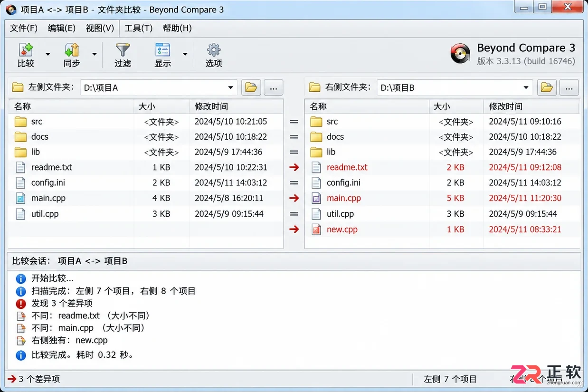
Task: Click right timestamp 2024/5/11 08:33:21
Action: pos(525,229)
